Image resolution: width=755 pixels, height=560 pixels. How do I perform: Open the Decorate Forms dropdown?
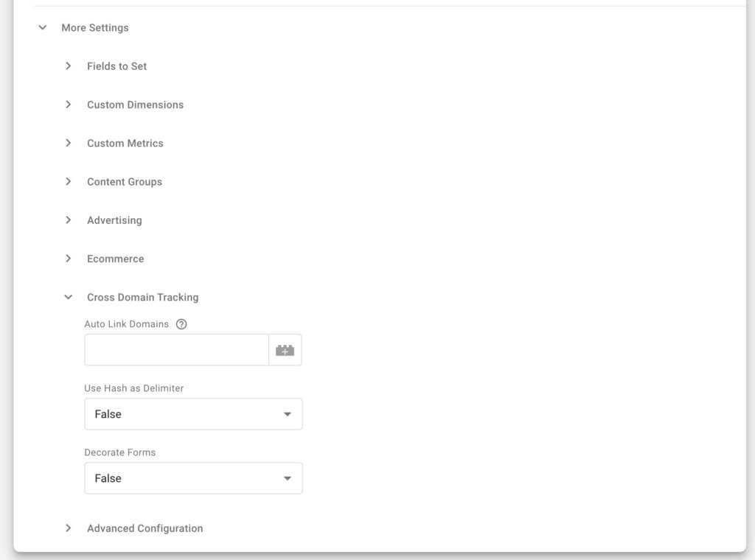click(x=193, y=478)
